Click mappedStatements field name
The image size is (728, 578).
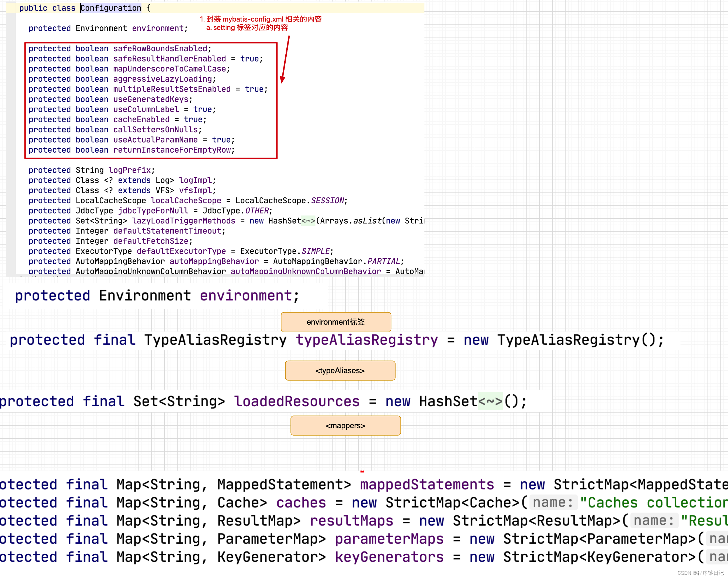(x=427, y=484)
